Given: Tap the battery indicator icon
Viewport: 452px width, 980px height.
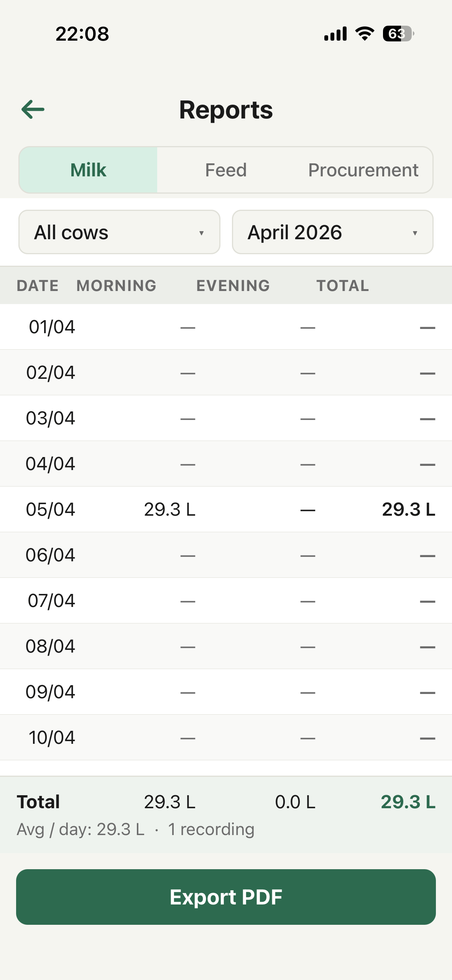Looking at the screenshot, I should point(398,34).
